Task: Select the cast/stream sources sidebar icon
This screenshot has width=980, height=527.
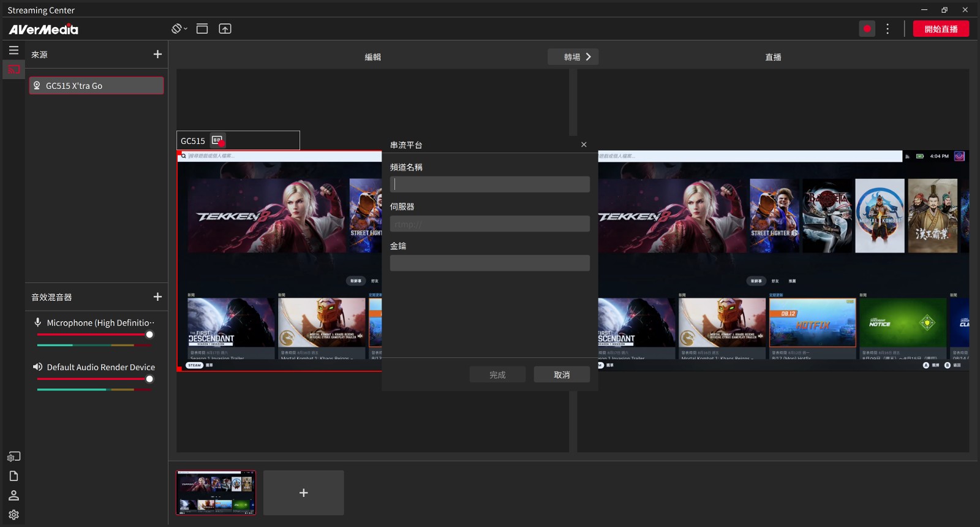Action: (x=13, y=69)
